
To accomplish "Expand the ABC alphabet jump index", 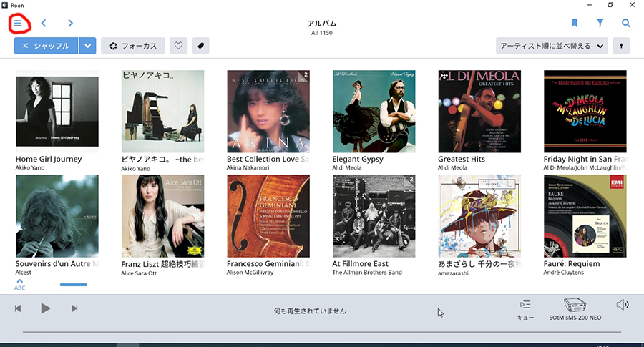I will pos(20,284).
